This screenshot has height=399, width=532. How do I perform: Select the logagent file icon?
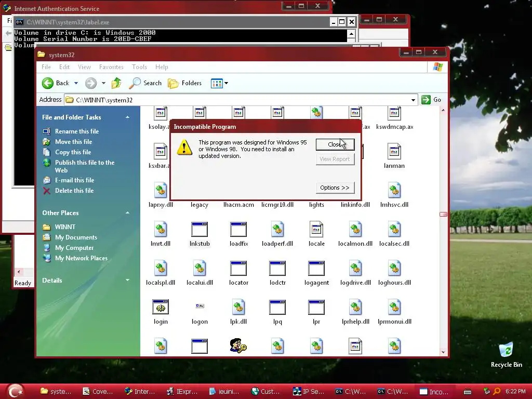point(316,269)
